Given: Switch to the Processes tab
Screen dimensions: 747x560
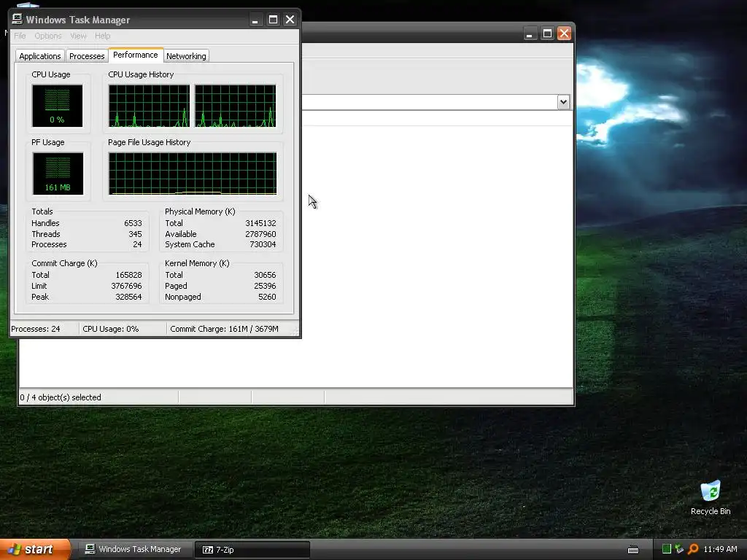Looking at the screenshot, I should click(x=87, y=56).
